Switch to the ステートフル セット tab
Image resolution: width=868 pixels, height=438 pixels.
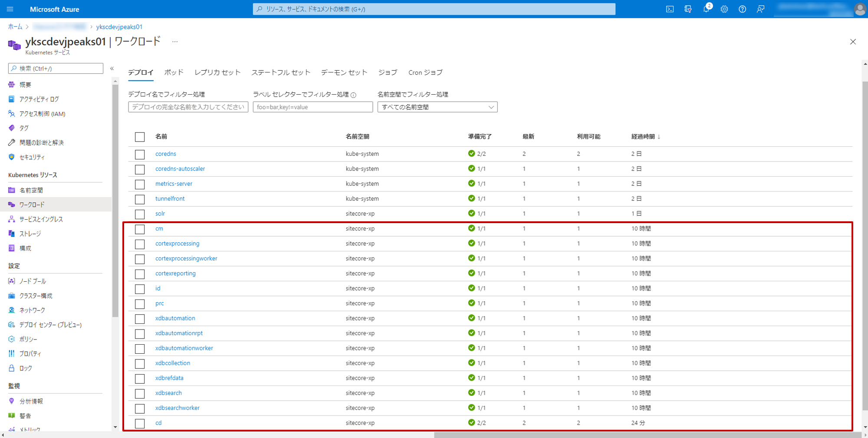281,72
